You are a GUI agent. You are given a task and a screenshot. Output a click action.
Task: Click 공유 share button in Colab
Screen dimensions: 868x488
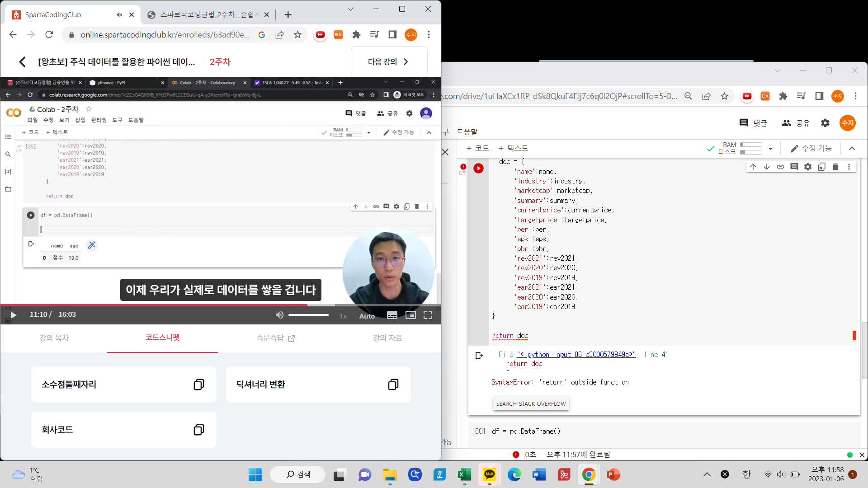click(796, 123)
